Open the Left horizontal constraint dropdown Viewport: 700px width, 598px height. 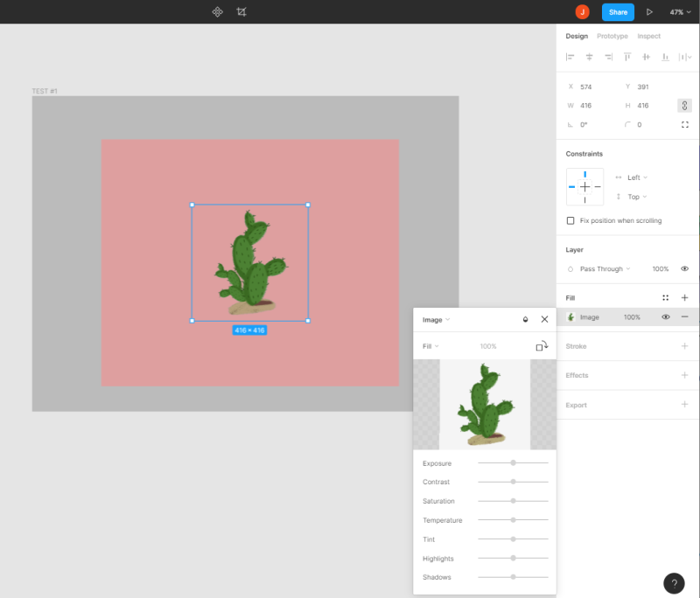(x=637, y=177)
